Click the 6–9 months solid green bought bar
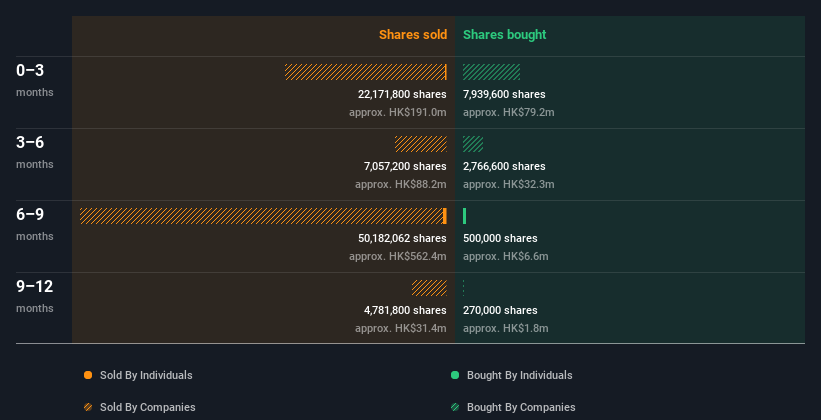The height and width of the screenshot is (420, 821). [x=464, y=216]
